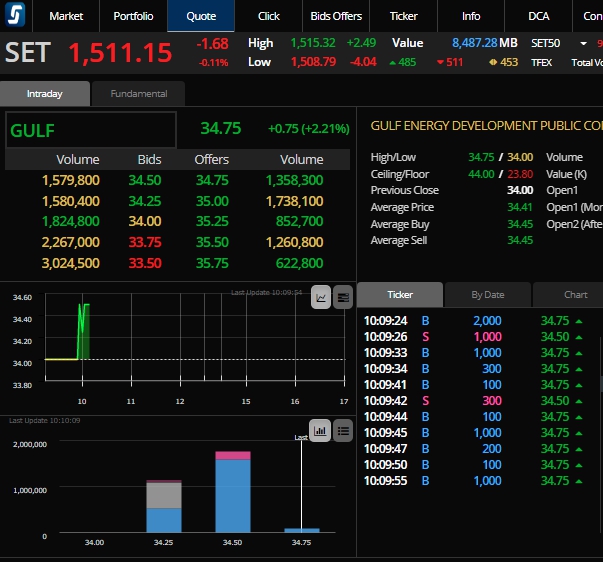Click the bid price 33.75
This screenshot has height=562, width=603.
[x=145, y=242]
